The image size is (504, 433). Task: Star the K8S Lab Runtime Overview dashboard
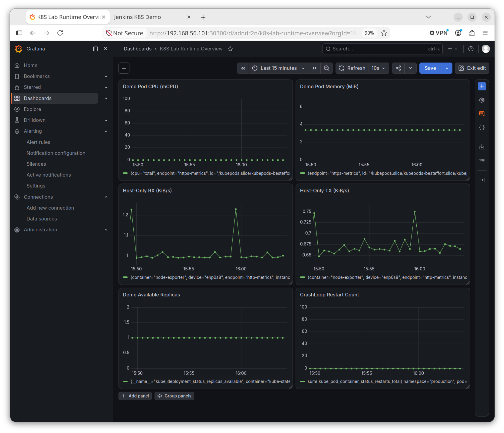click(230, 49)
